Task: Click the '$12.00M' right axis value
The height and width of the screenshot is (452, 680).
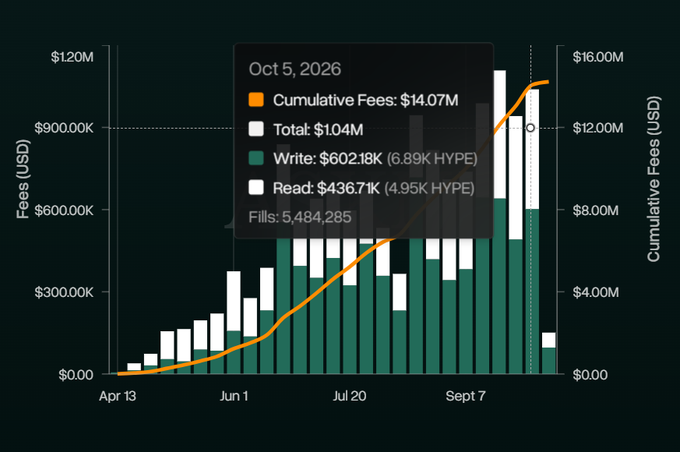Action: coord(598,128)
